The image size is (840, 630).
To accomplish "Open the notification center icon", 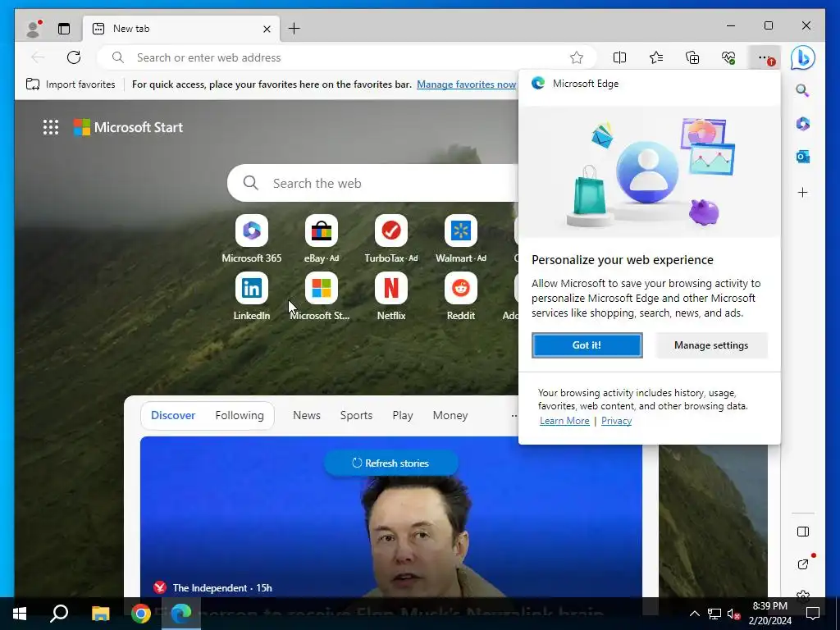I will click(x=813, y=614).
